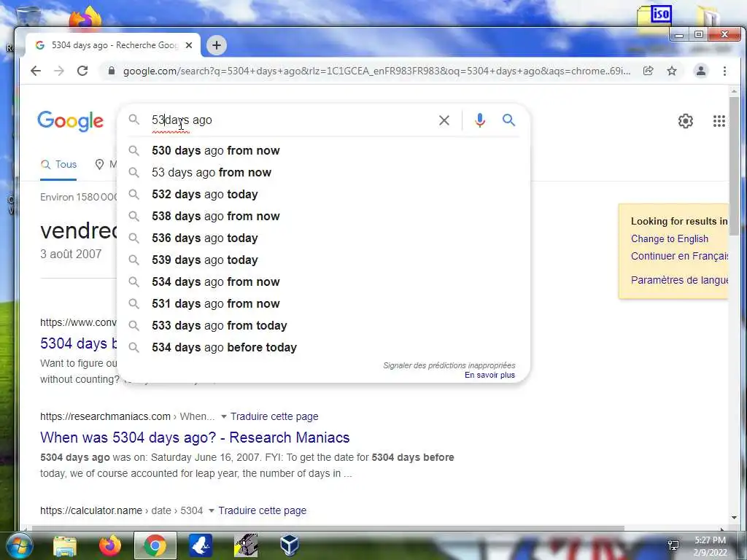Open 'Paramètres de langue' link
This screenshot has width=747, height=560.
[x=679, y=280]
